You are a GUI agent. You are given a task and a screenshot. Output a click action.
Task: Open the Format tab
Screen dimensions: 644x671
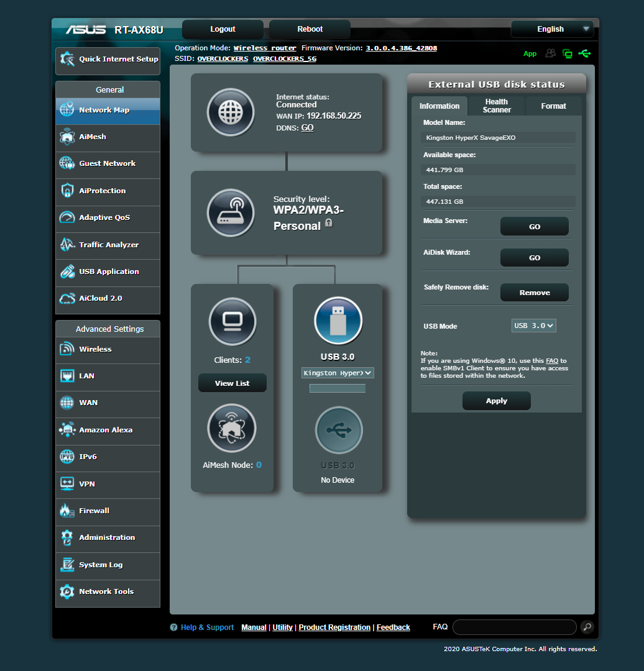(x=553, y=106)
